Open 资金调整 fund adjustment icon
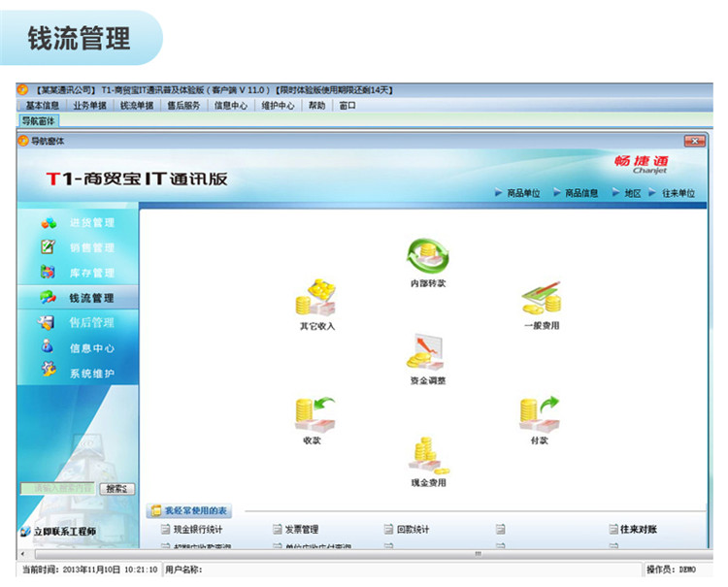Viewport: 728px width, 587px height. (x=426, y=352)
